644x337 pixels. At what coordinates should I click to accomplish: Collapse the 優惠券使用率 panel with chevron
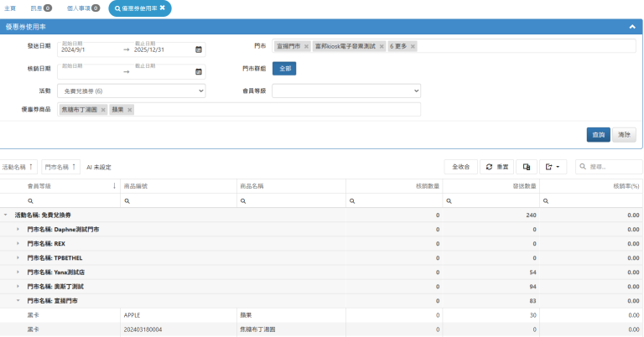pos(632,27)
